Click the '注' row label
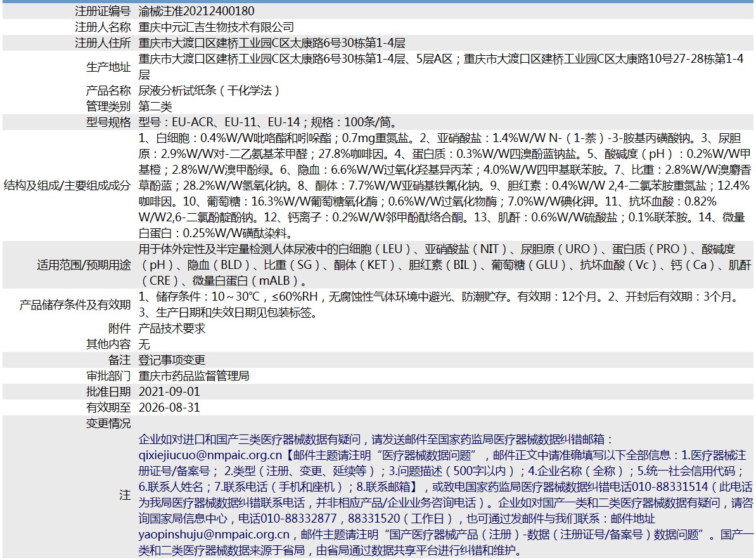The image size is (756, 560). click(x=125, y=495)
